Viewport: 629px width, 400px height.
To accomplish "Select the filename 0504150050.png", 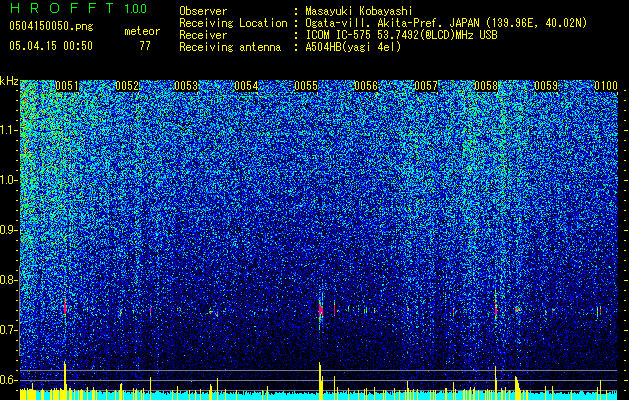I will coord(51,26).
